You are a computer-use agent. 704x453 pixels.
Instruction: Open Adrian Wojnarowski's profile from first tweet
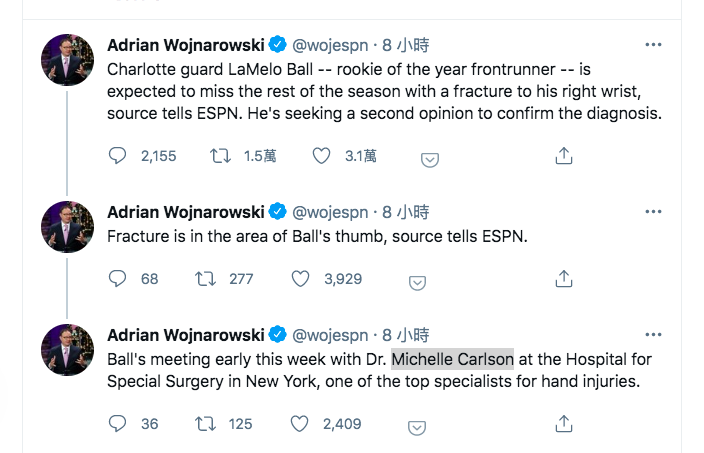click(185, 45)
